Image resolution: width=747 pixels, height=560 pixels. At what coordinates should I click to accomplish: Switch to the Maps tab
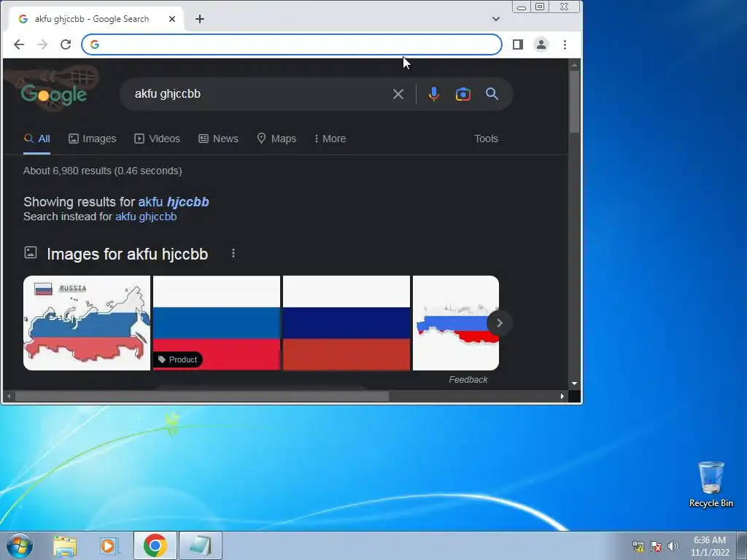[x=276, y=139]
